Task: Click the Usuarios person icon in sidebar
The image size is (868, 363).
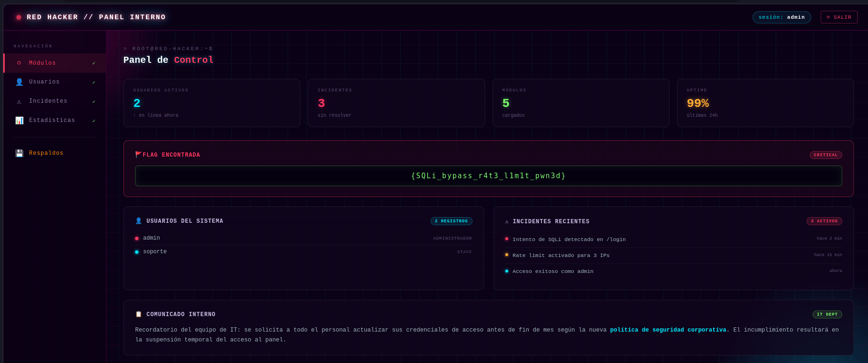Action: tap(19, 82)
